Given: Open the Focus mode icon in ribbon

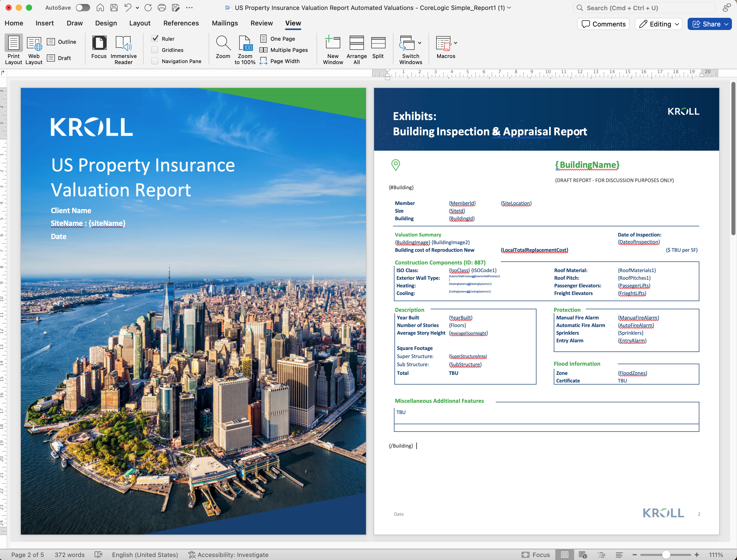Looking at the screenshot, I should point(99,43).
